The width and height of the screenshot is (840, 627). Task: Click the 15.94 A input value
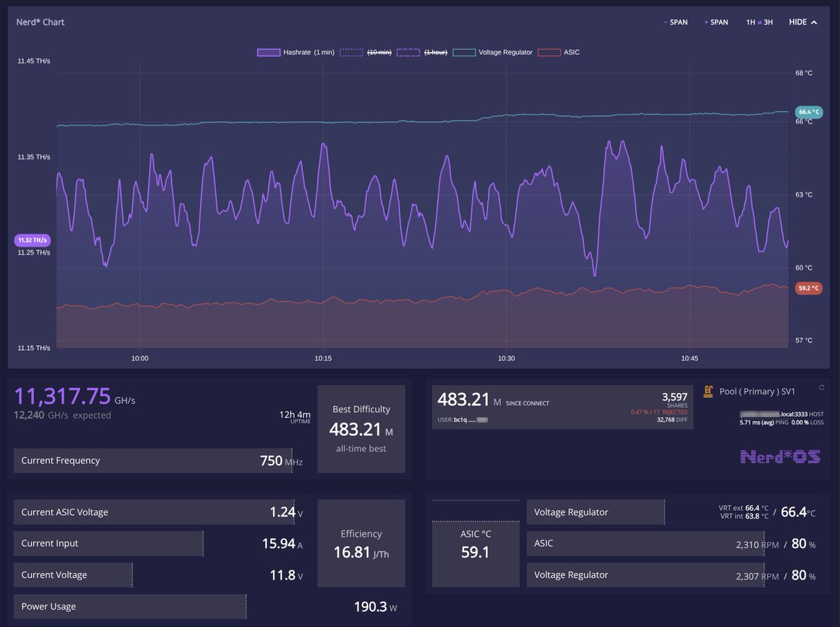coord(282,543)
